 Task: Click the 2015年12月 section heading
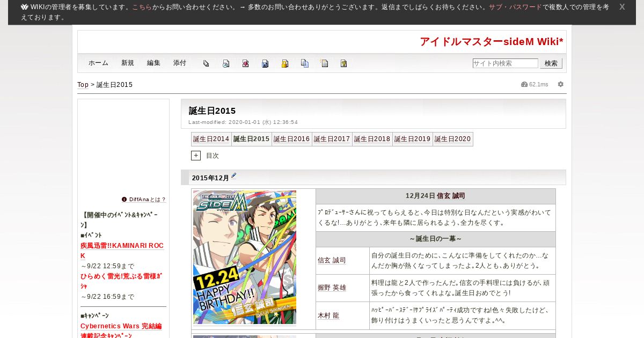pos(210,178)
